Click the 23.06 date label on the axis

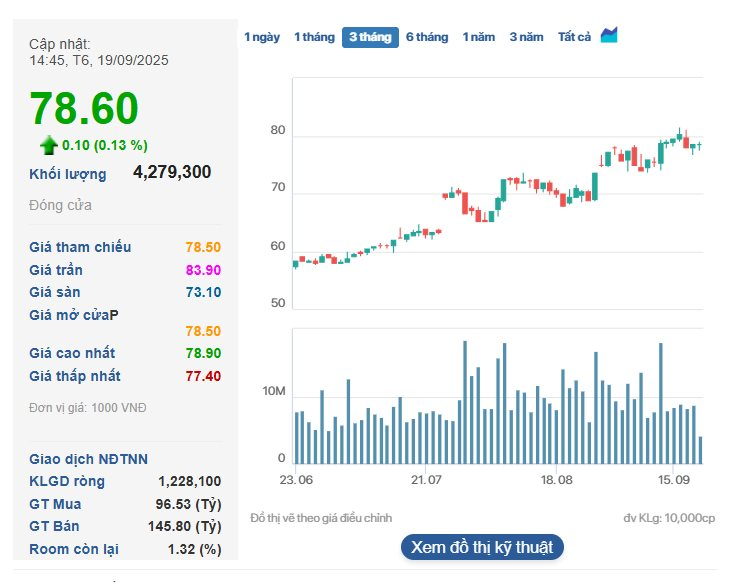pos(296,480)
